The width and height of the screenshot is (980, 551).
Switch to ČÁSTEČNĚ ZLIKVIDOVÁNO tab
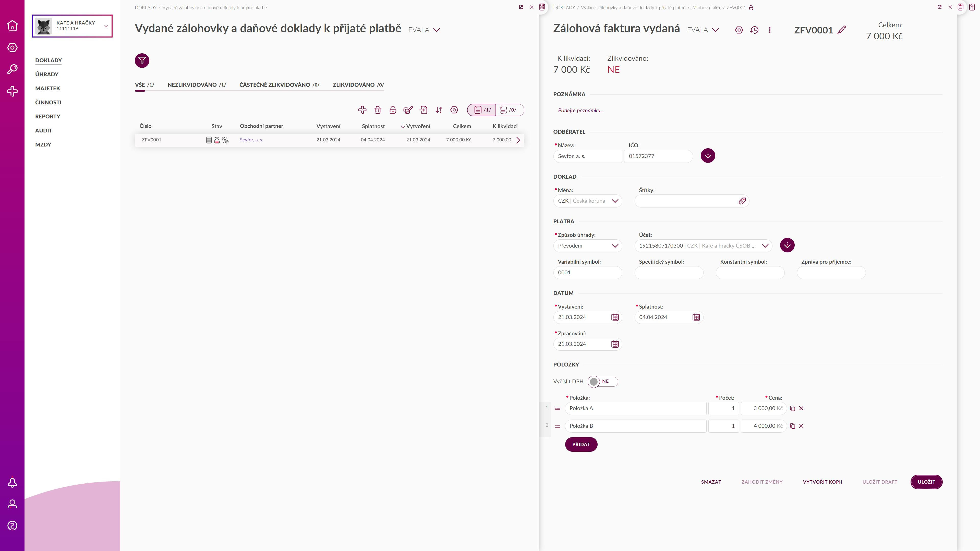279,85
